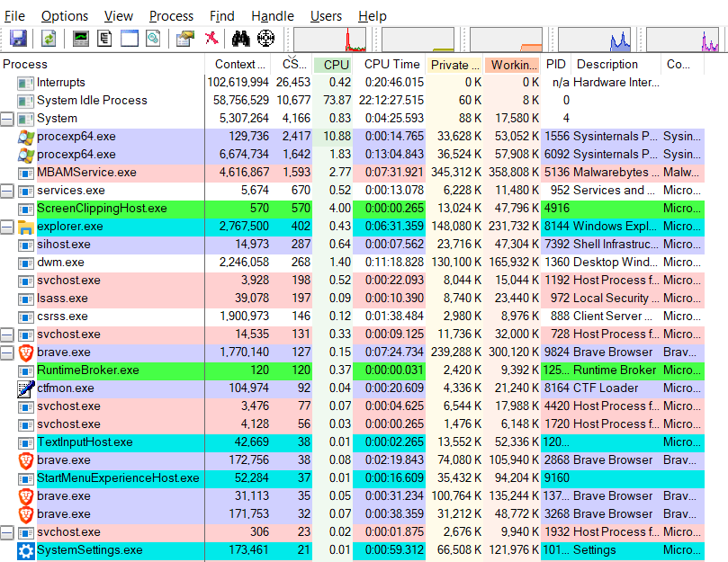
Task: Select the sihost.exe process row
Action: coord(352,245)
